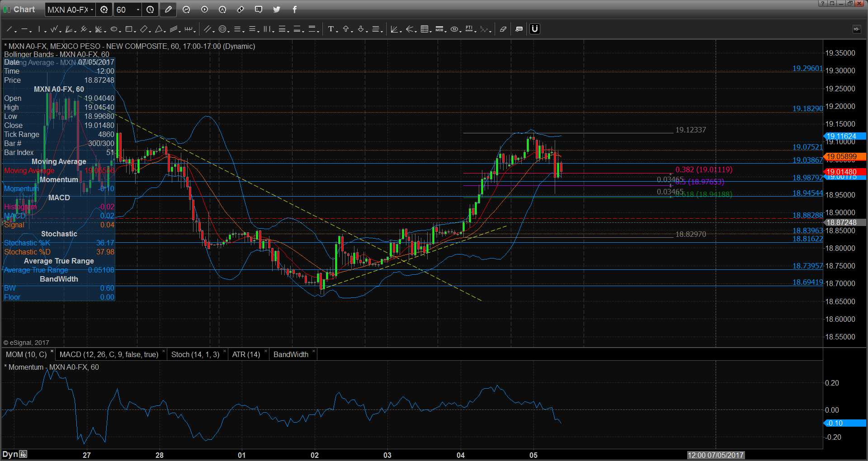Select the zigzag polyline tool
Screen dimensions: 868x461
point(54,29)
